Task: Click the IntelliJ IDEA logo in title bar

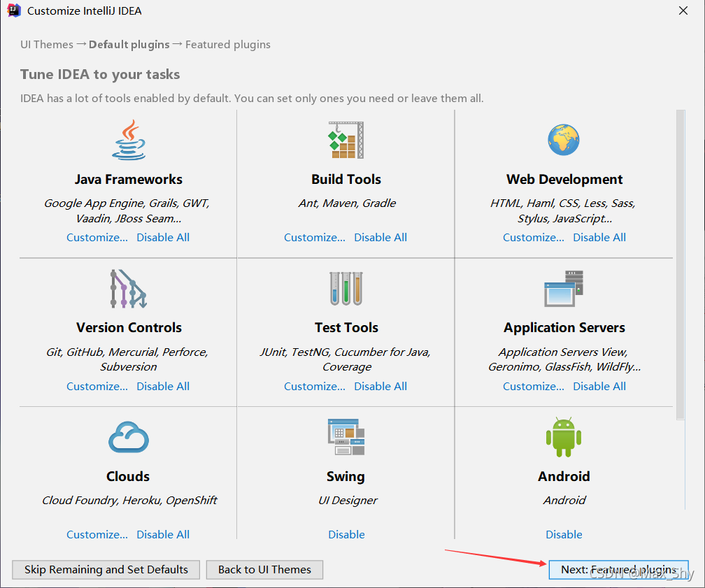Action: tap(14, 10)
